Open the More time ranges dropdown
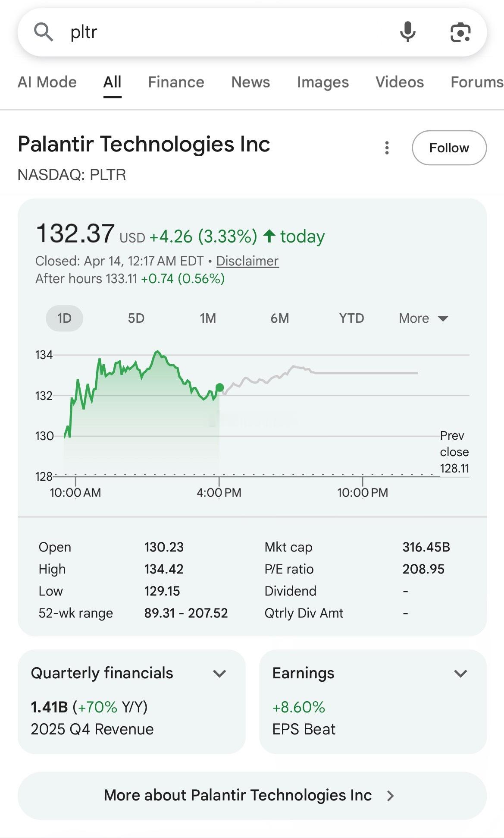This screenshot has width=504, height=838. [x=423, y=318]
